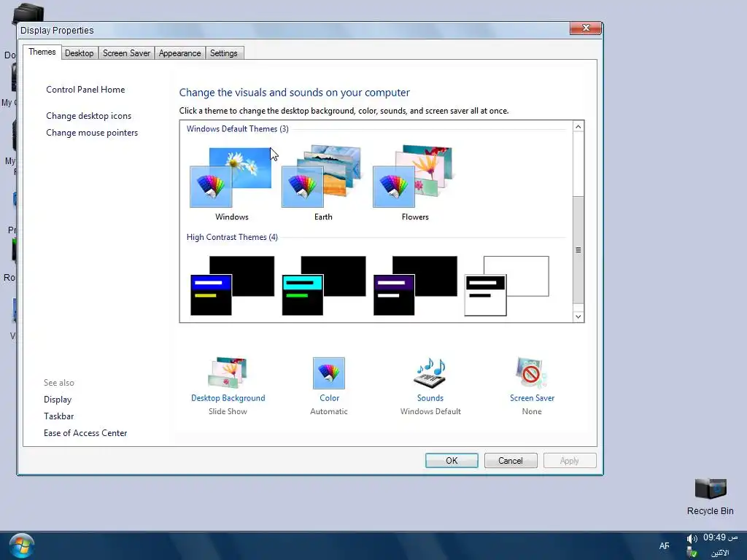Pick the cyan high contrast theme
The image size is (747, 560).
pyautogui.click(x=324, y=285)
